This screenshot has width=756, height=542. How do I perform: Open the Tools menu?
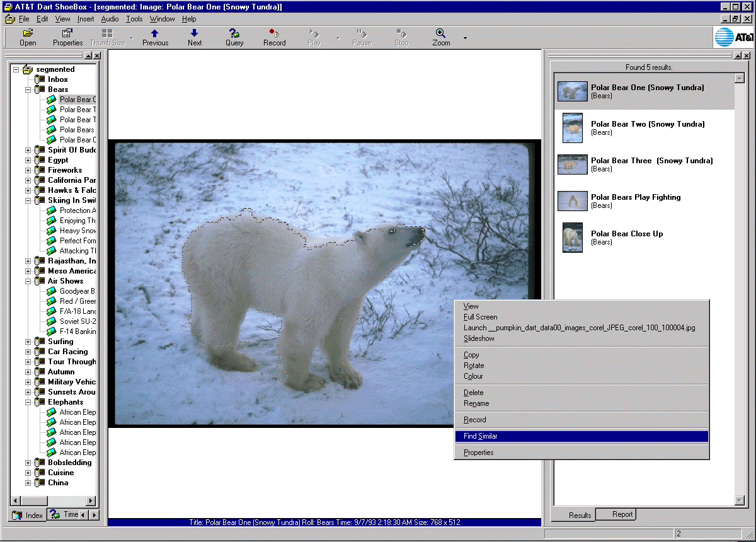(x=134, y=19)
